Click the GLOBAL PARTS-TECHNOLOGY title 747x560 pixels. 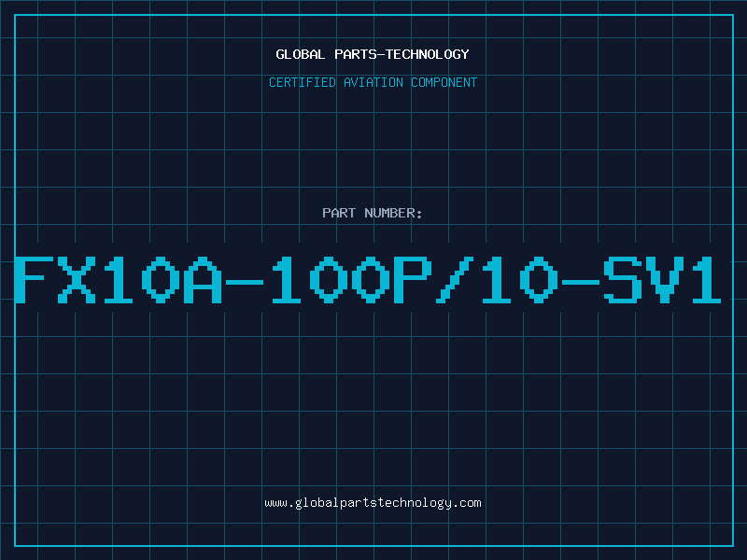click(x=373, y=54)
